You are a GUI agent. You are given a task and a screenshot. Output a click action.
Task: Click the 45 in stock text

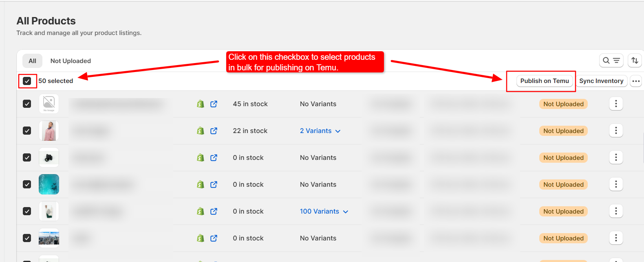tap(250, 104)
